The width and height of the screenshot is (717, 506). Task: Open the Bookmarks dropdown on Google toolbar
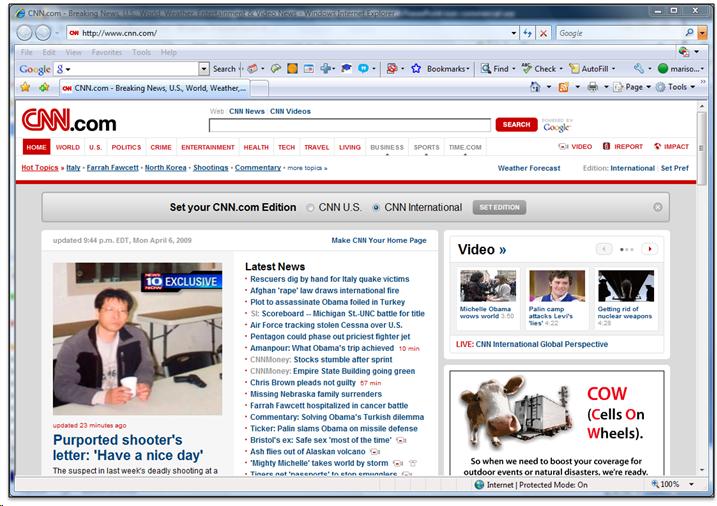click(468, 69)
